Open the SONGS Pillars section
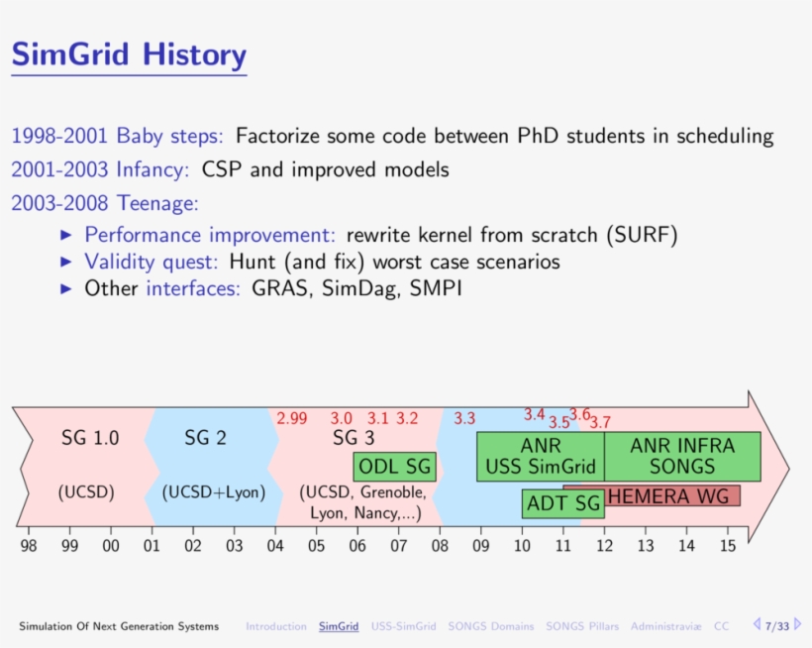Viewport: 812px width, 648px height. point(582,626)
